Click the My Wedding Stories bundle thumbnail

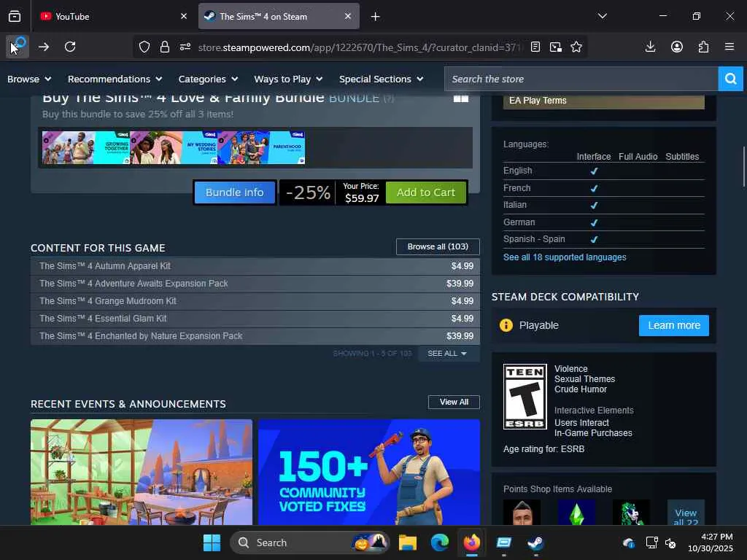[174, 147]
